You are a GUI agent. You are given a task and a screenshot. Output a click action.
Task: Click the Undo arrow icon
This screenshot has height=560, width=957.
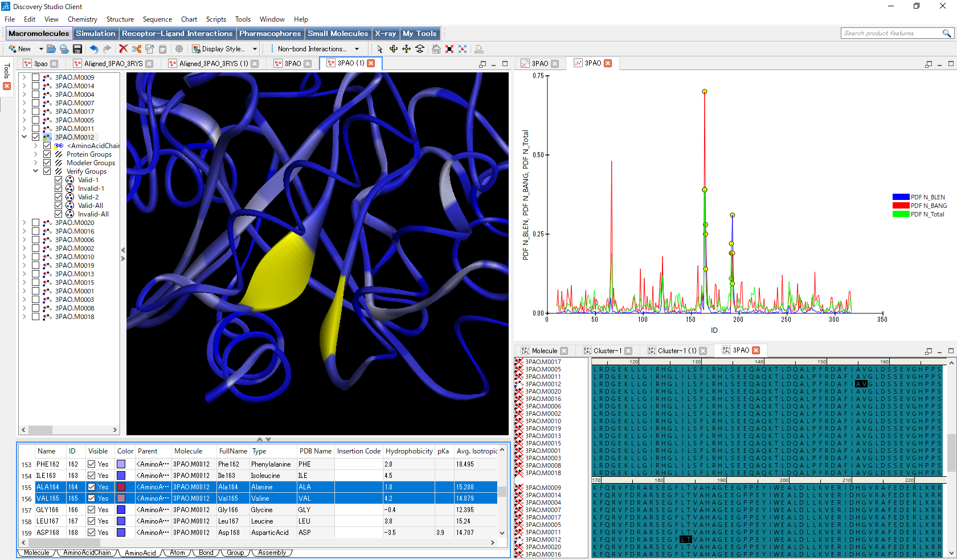pos(94,49)
